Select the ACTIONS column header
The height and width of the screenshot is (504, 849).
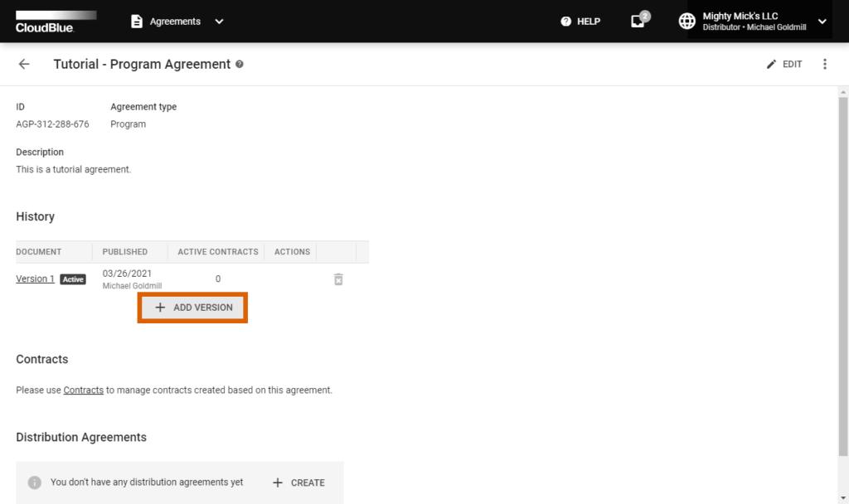(x=291, y=251)
